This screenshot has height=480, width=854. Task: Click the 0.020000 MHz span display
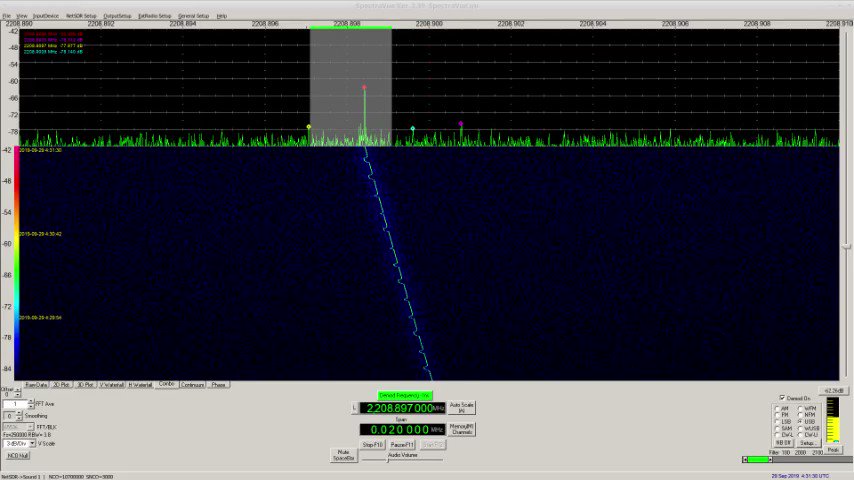(x=402, y=429)
